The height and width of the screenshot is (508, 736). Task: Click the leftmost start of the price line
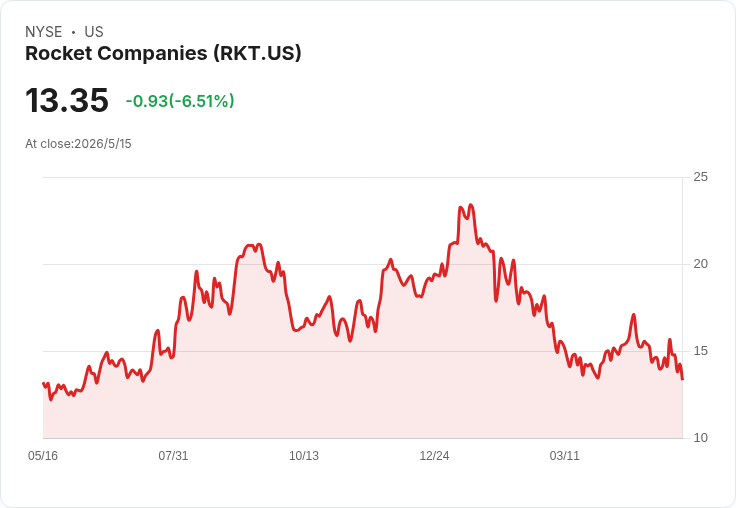click(43, 383)
